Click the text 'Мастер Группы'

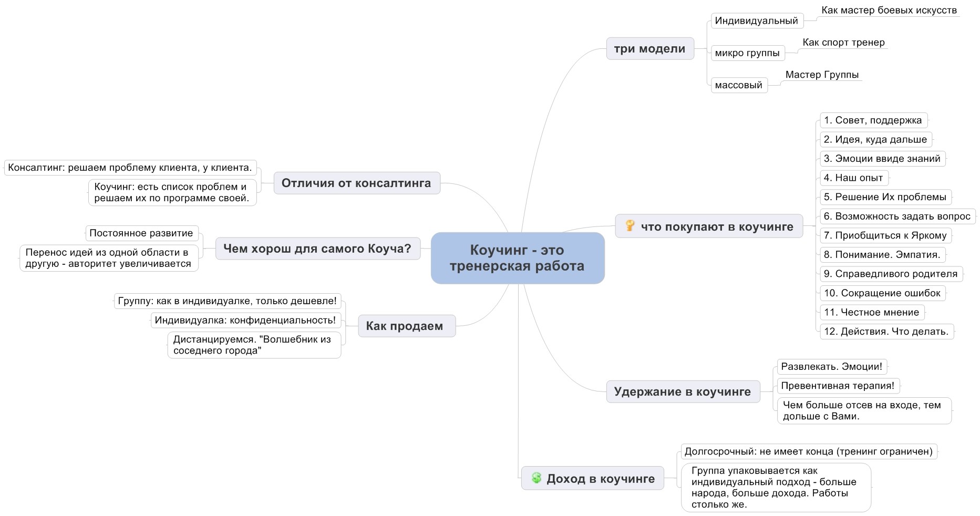coord(822,75)
